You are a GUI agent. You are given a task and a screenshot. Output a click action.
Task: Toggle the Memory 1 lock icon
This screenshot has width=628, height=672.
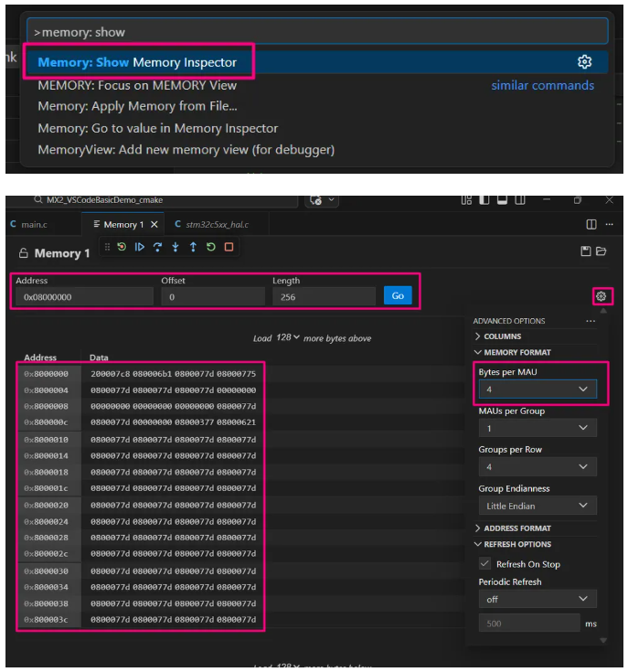24,253
